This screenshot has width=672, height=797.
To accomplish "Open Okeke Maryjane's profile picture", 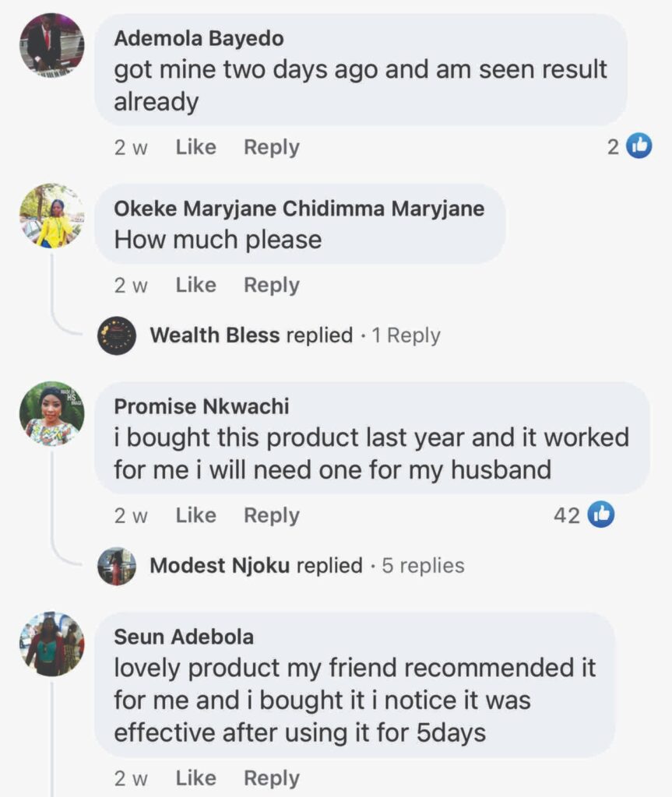I will pos(51,216).
